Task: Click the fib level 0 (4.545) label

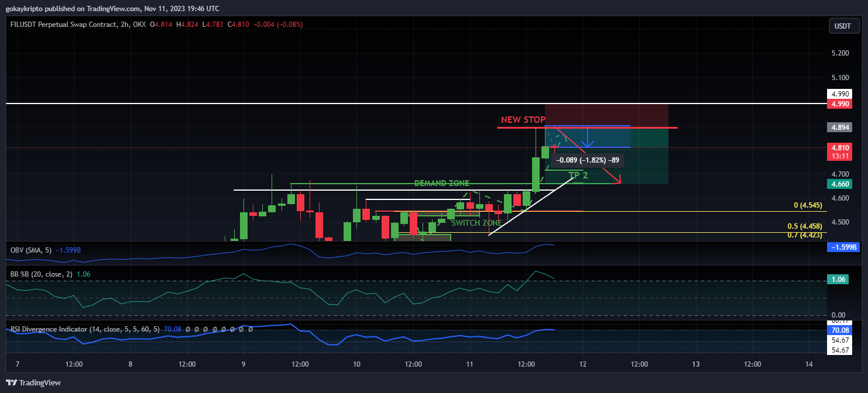Action: (808, 206)
